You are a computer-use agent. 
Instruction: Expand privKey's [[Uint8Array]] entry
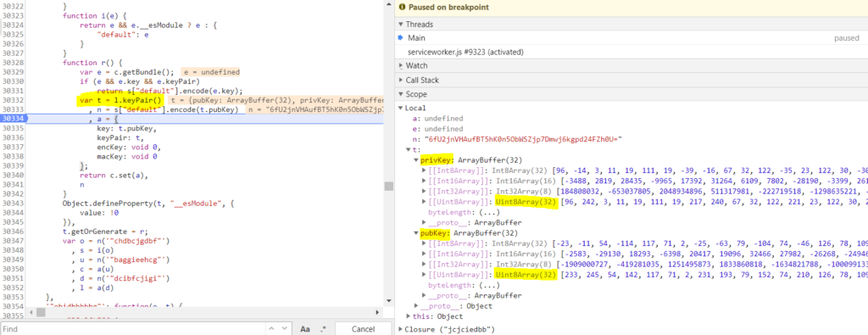(x=424, y=202)
